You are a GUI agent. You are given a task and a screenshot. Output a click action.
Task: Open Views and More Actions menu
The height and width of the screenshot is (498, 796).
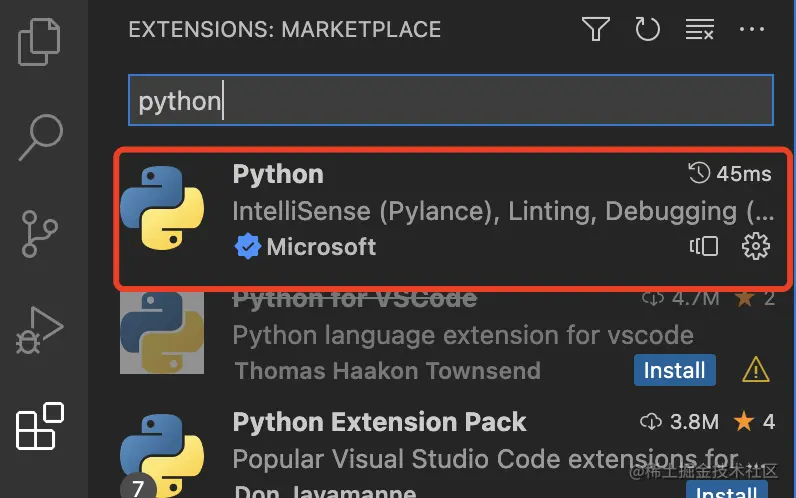tap(751, 29)
